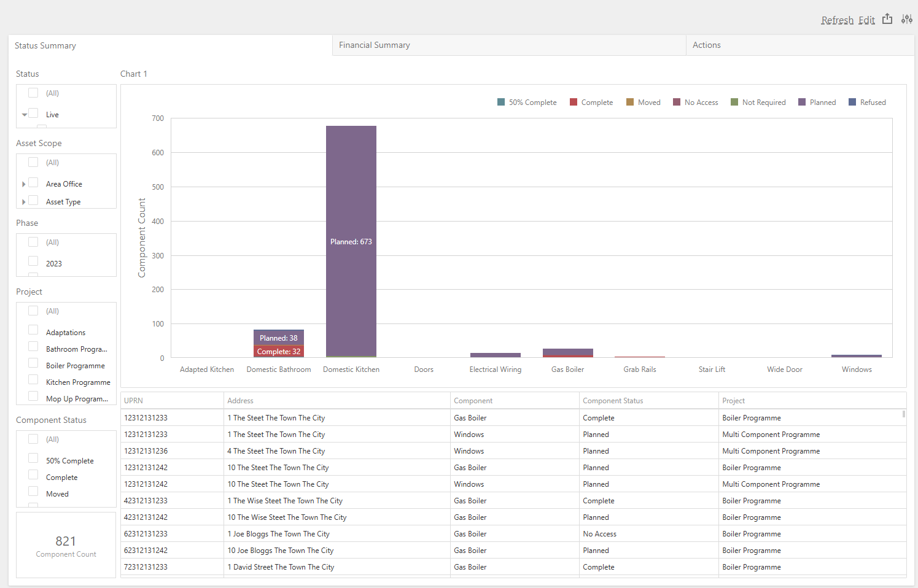
Task: Click the export/share icon in the top right
Action: pos(887,19)
